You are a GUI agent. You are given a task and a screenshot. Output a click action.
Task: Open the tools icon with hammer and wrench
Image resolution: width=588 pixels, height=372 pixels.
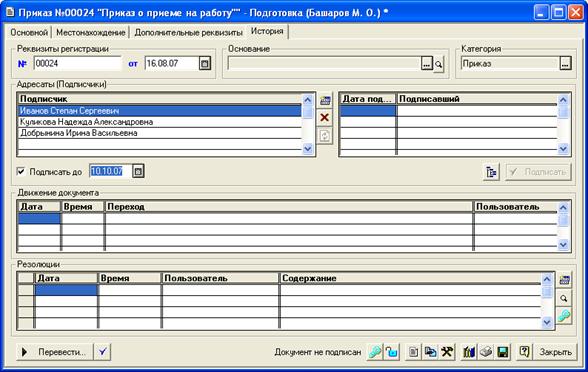coord(447,352)
